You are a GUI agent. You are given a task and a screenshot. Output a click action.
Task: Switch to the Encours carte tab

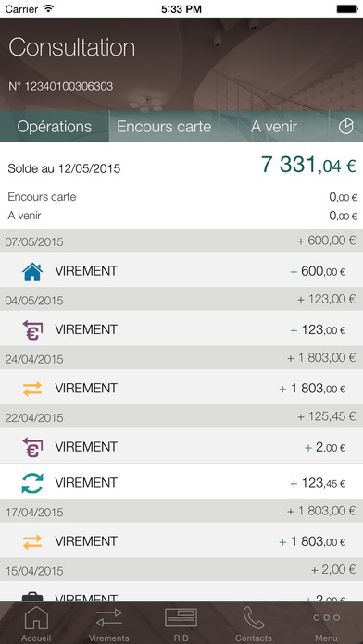(x=164, y=126)
